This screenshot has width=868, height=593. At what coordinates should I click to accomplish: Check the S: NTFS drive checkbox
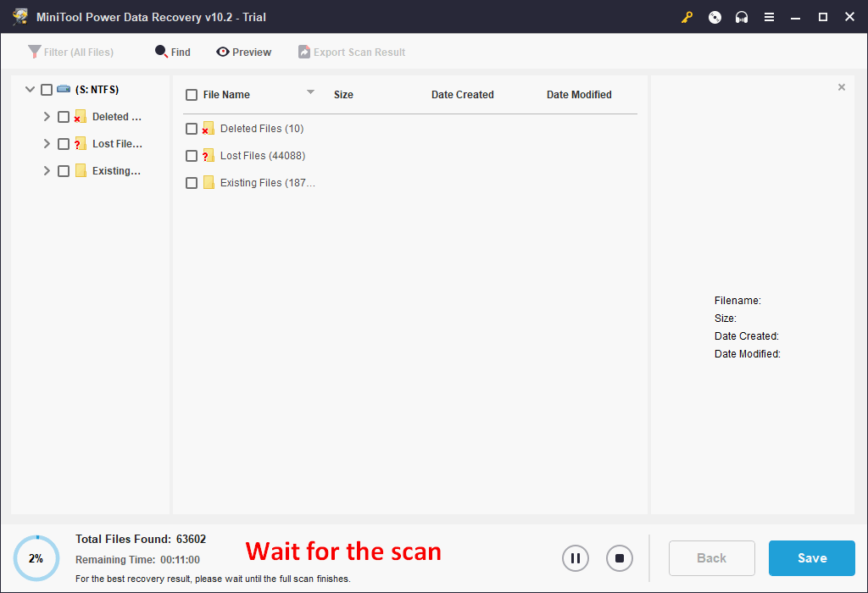pyautogui.click(x=47, y=90)
